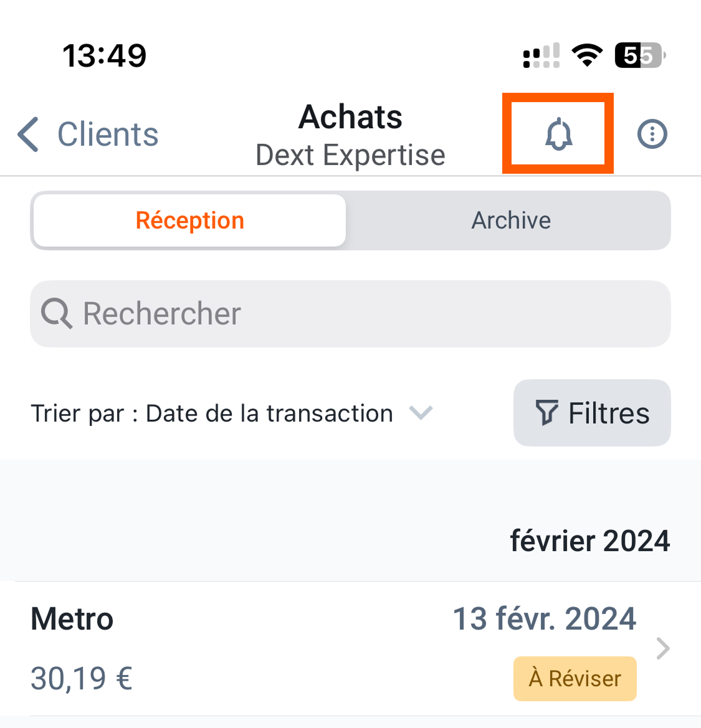Screen dimensions: 701x728
Task: Tap the cellular signal bars icon
Action: point(541,55)
